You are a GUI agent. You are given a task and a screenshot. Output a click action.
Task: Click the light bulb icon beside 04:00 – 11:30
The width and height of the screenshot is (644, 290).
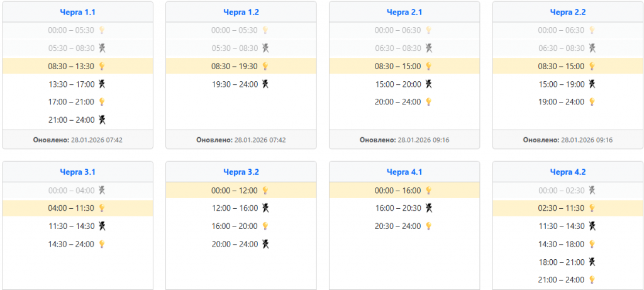pyautogui.click(x=102, y=208)
